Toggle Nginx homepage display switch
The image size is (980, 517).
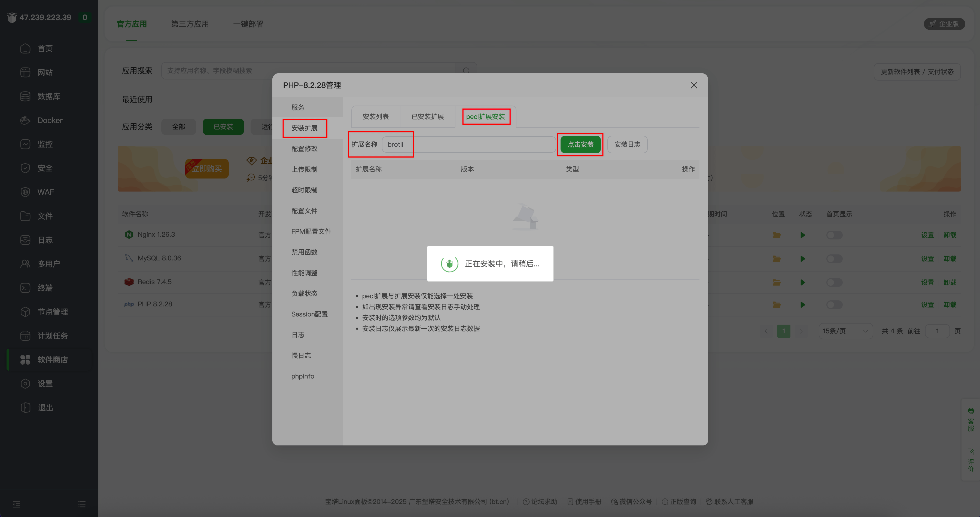click(834, 235)
